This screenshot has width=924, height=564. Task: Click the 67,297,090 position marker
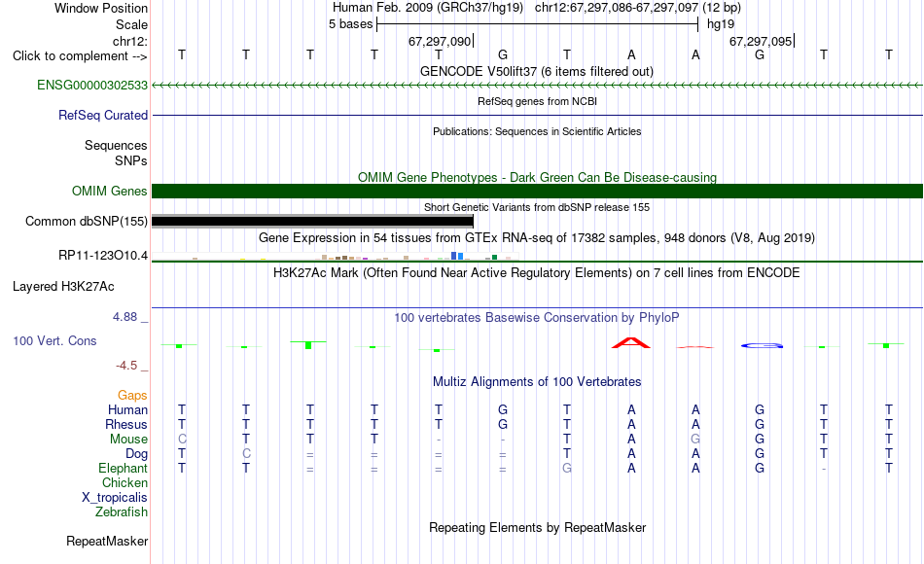coord(441,41)
